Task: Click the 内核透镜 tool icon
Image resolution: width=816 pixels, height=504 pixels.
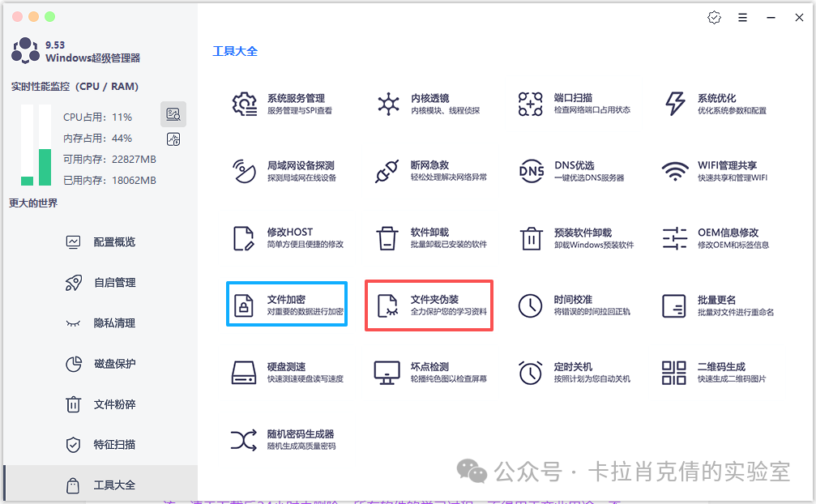Action: tap(388, 104)
